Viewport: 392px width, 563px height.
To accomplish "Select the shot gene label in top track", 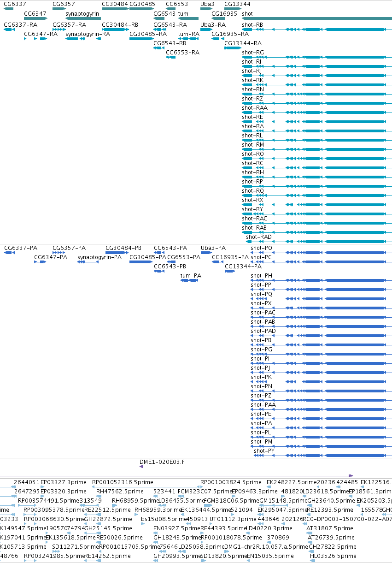I will [x=247, y=14].
